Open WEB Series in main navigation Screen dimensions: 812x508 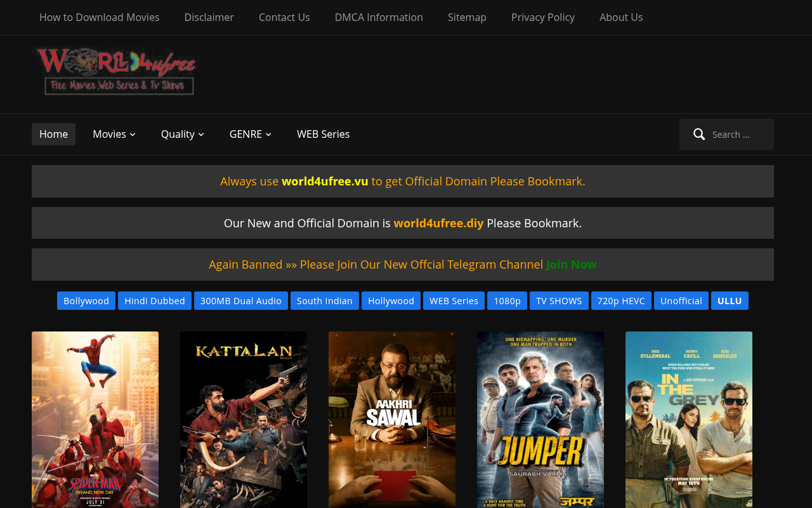pos(324,134)
